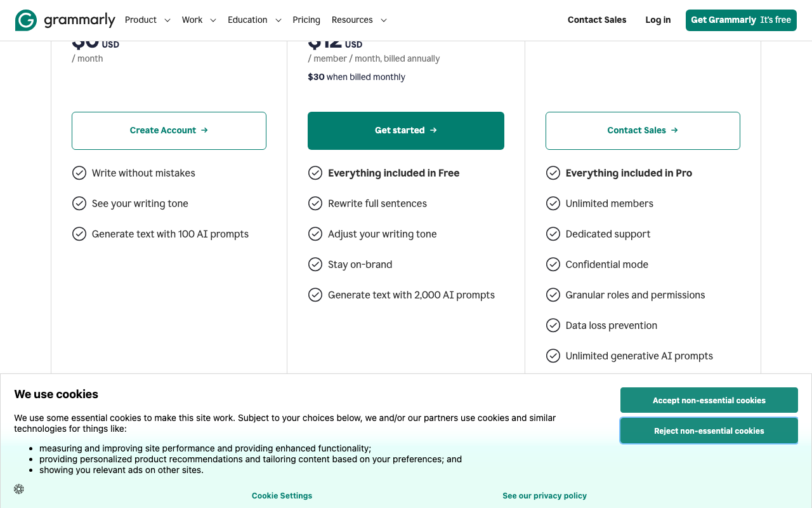Click the Get started button
Image resolution: width=812 pixels, height=508 pixels.
coord(405,130)
